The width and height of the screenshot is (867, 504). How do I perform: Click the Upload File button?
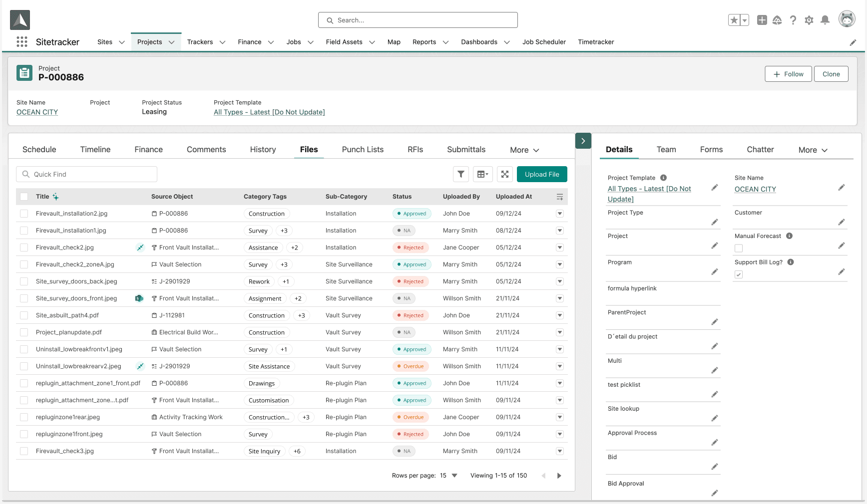(542, 174)
